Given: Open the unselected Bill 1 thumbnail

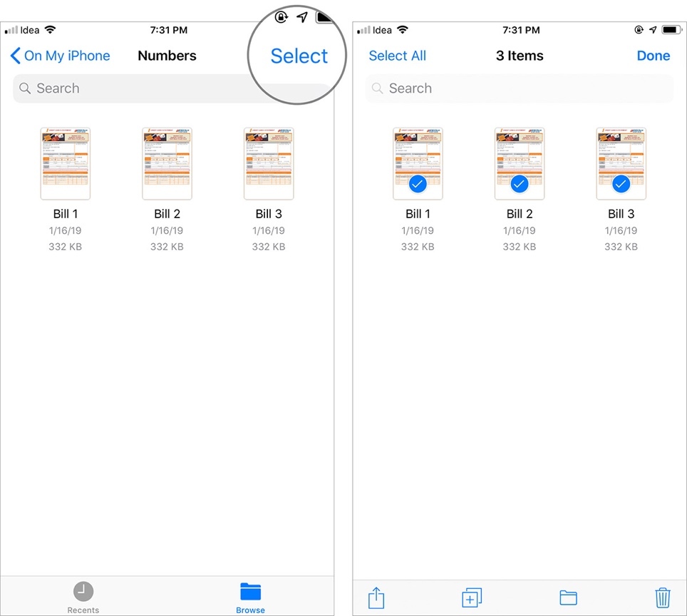Looking at the screenshot, I should pyautogui.click(x=66, y=164).
